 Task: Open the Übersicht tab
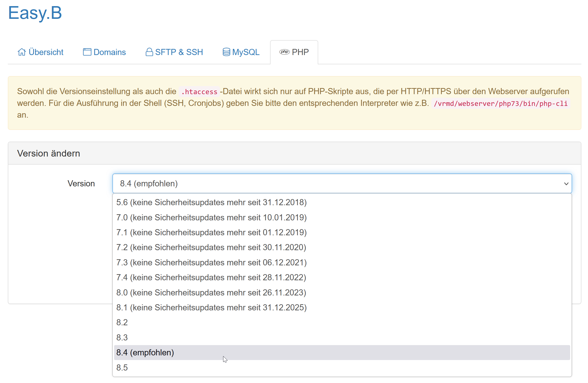click(46, 52)
